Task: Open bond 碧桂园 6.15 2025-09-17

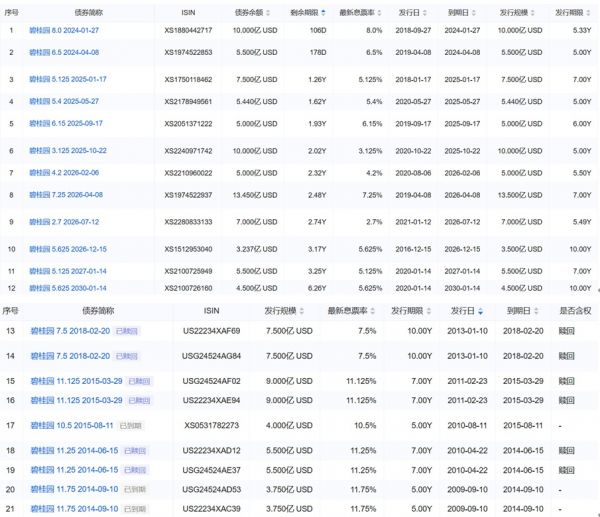Action: [x=66, y=123]
